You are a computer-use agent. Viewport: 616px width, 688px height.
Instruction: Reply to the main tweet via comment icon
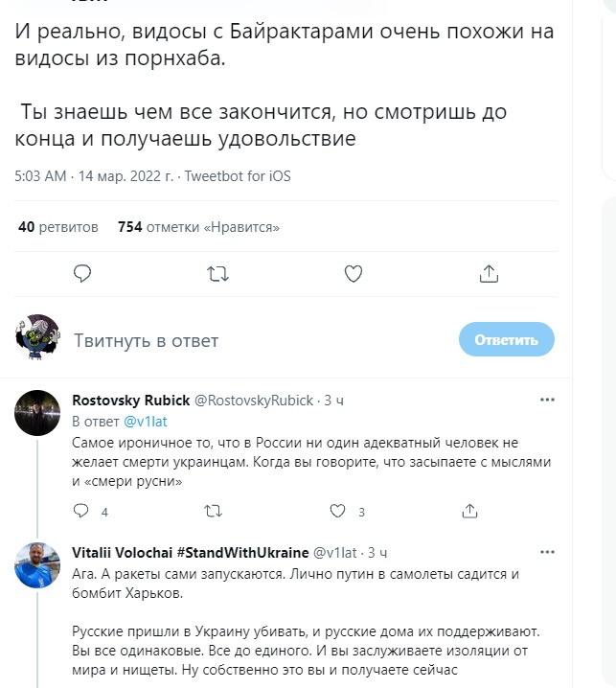pyautogui.click(x=82, y=274)
